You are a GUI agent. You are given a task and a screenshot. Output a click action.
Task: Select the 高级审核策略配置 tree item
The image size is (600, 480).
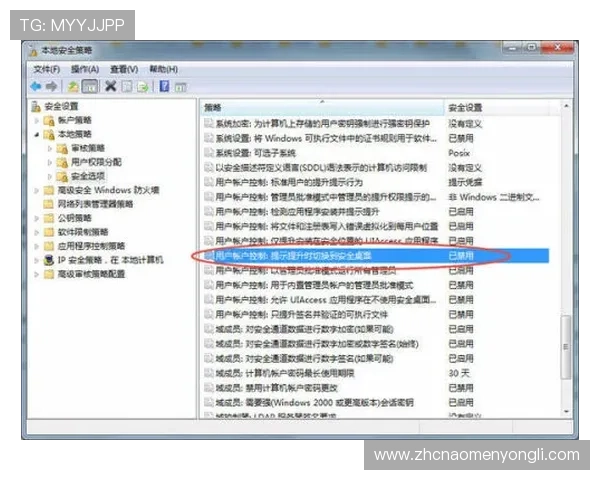[91, 274]
